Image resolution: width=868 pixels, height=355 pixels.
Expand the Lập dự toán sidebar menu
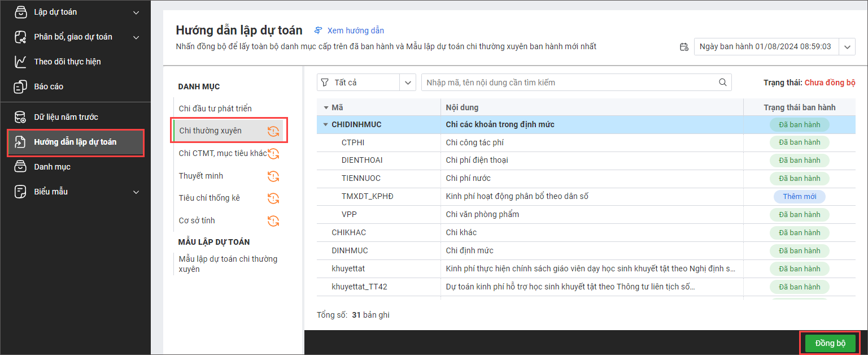(x=136, y=12)
